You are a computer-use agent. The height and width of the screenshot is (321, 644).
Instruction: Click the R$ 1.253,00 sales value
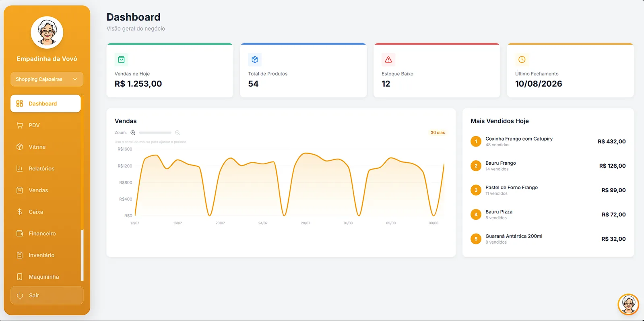tap(138, 84)
